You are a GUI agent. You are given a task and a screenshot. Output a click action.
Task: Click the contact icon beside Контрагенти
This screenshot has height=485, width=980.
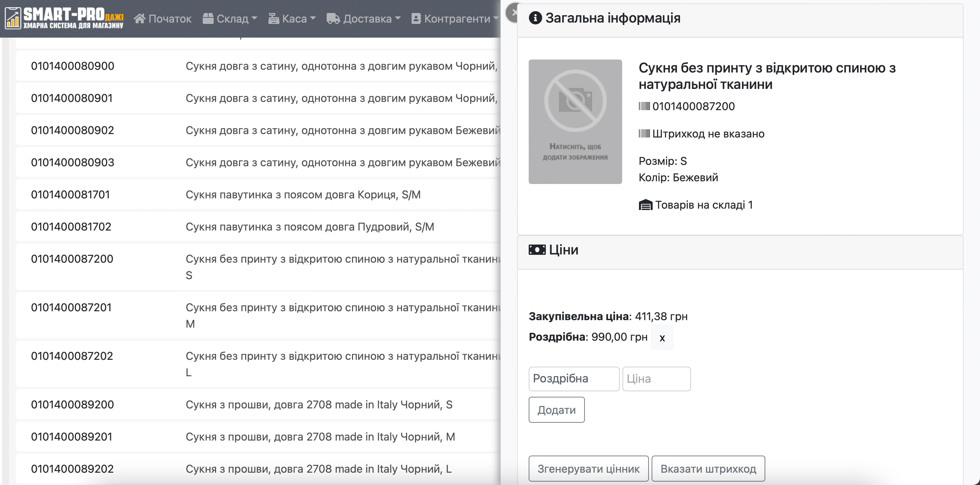(416, 18)
